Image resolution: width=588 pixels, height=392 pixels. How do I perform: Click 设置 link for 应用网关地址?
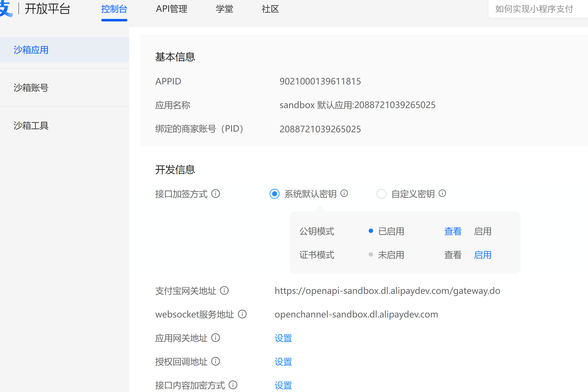pos(283,338)
